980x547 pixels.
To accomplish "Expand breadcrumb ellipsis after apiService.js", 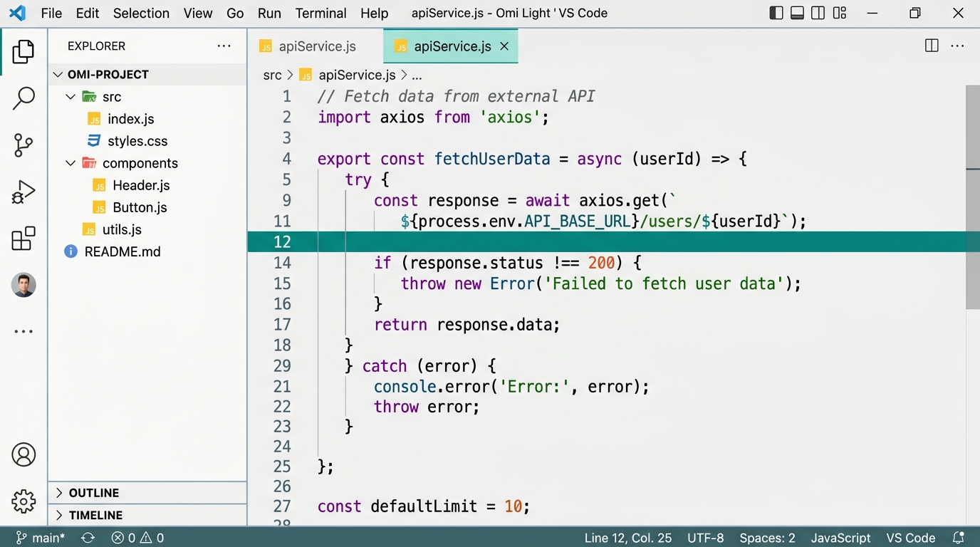I will tap(417, 75).
